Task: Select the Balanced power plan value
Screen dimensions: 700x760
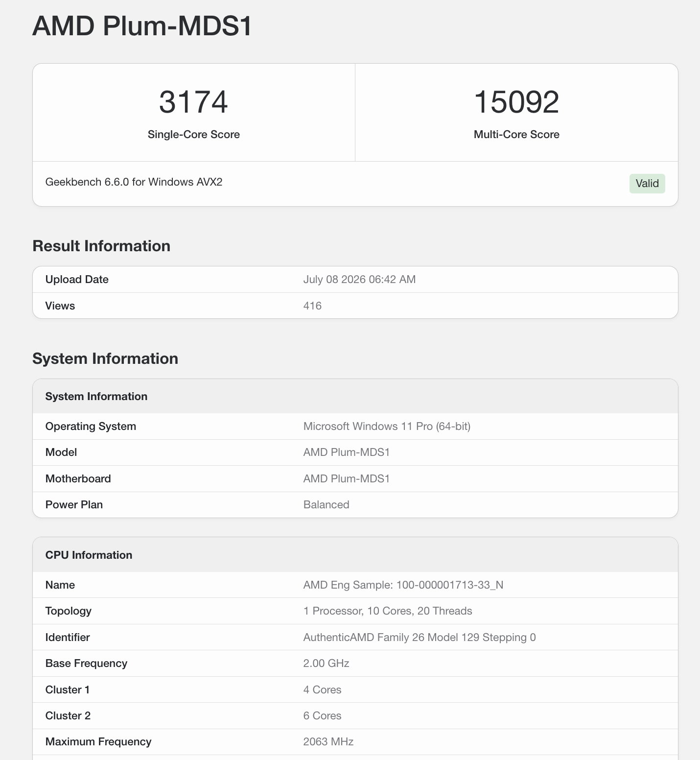Action: pos(326,505)
